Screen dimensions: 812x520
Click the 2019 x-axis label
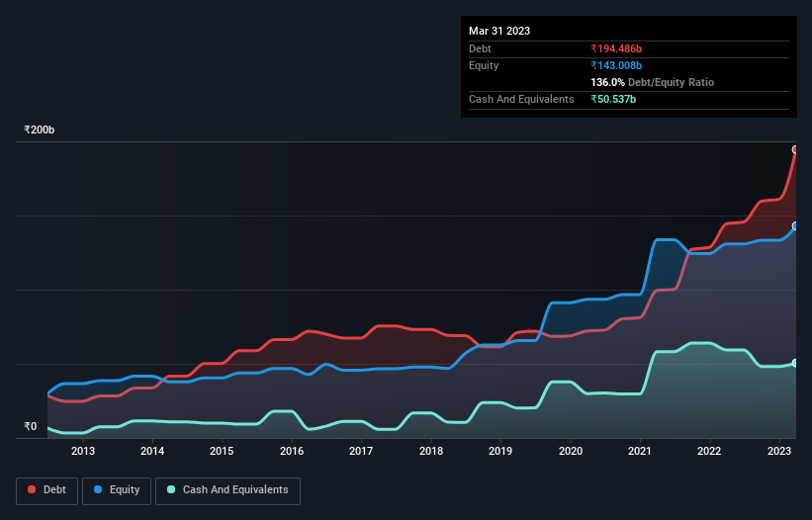[500, 451]
